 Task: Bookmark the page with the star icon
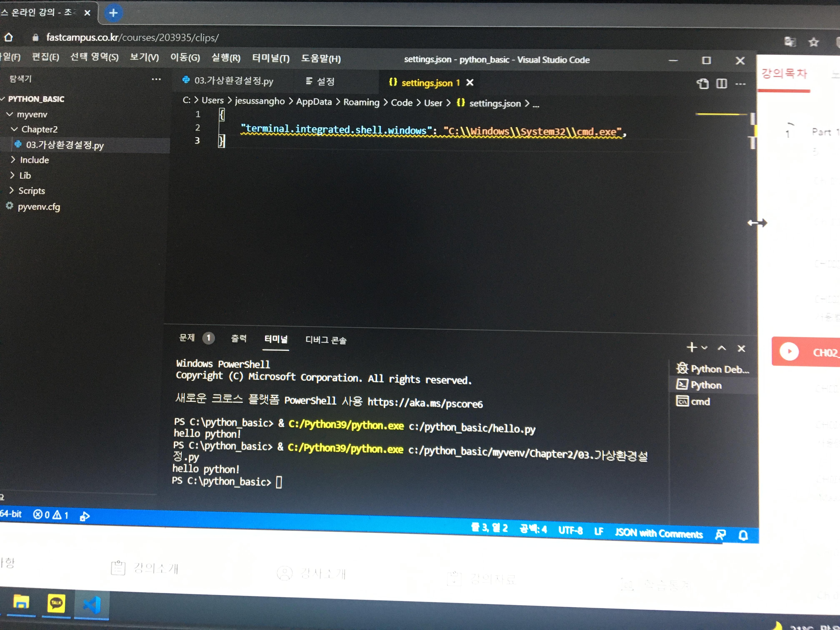pos(813,42)
